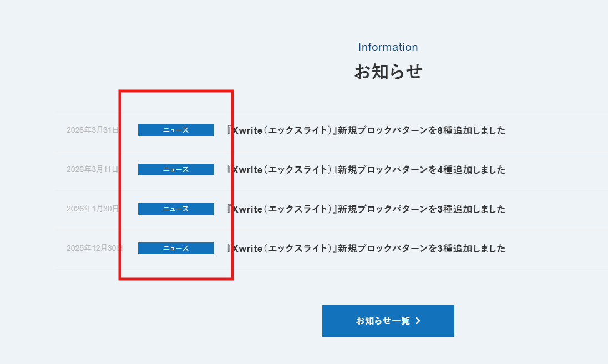Screen dimensions: 608x364
Task: Click ニュース badge next to 2025年12月30日
Action: point(175,249)
